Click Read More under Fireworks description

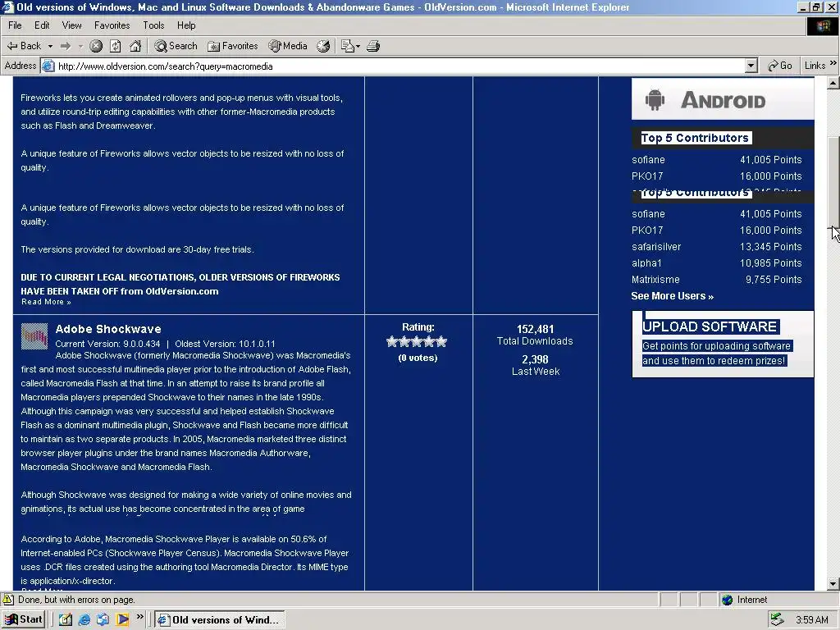46,302
